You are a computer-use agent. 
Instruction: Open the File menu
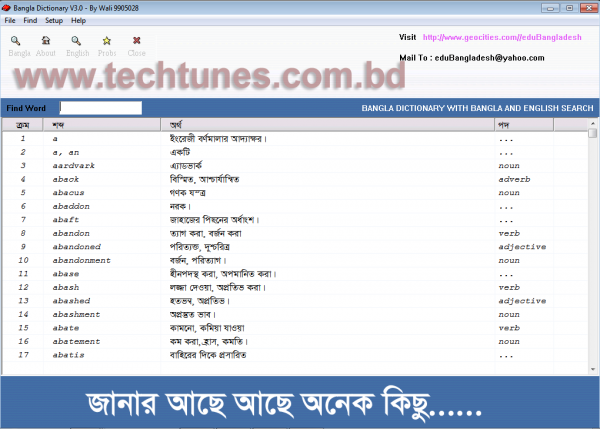click(x=10, y=21)
